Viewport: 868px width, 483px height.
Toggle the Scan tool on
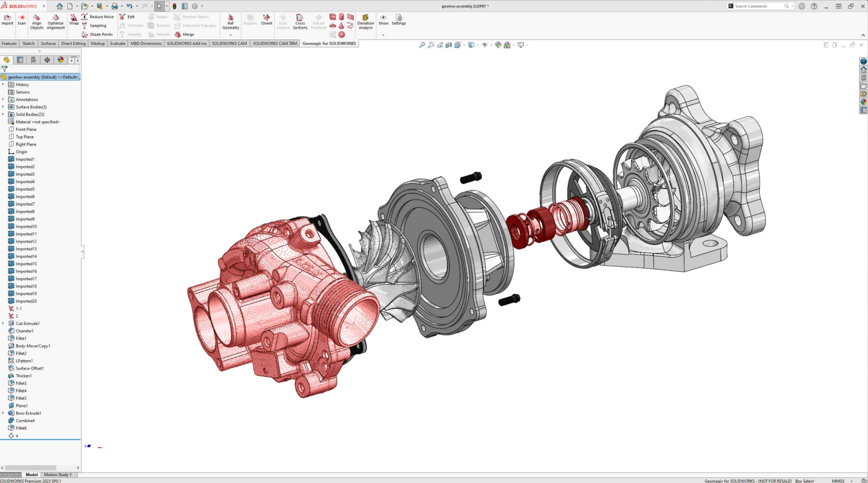click(x=22, y=17)
